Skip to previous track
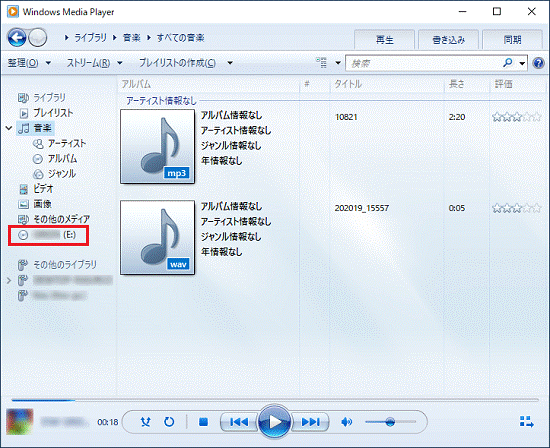The width and height of the screenshot is (550, 448). click(239, 422)
